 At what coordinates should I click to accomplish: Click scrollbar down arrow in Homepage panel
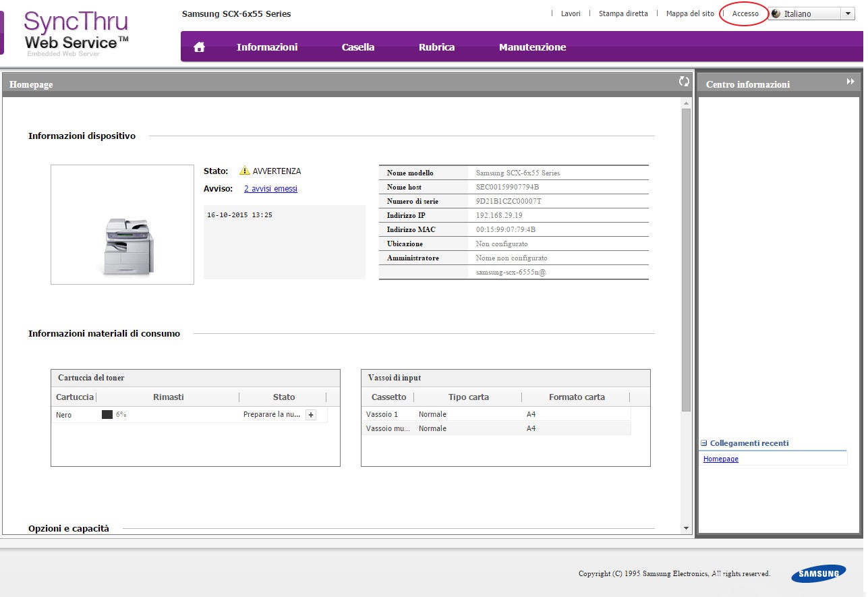pyautogui.click(x=686, y=528)
